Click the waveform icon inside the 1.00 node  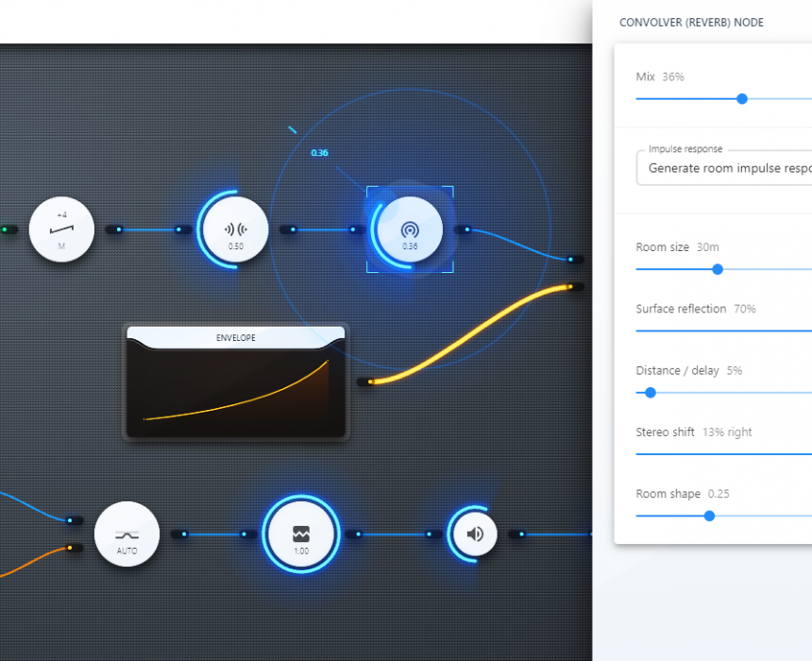300,529
